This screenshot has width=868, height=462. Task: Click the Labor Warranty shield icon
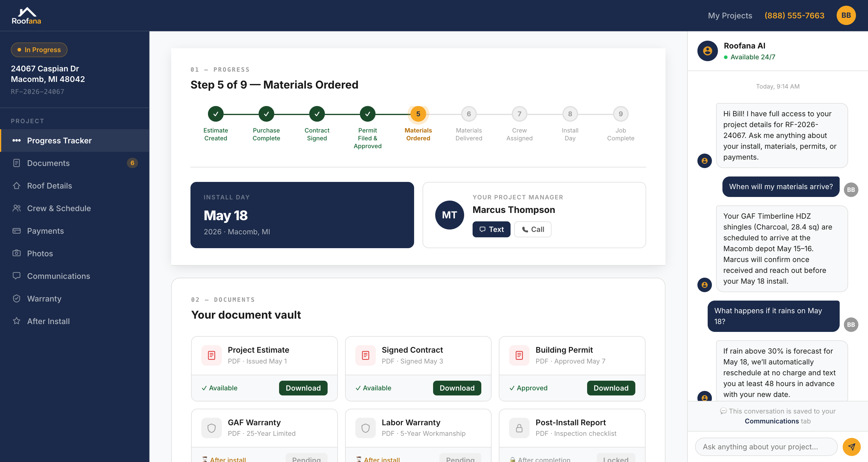[365, 428]
